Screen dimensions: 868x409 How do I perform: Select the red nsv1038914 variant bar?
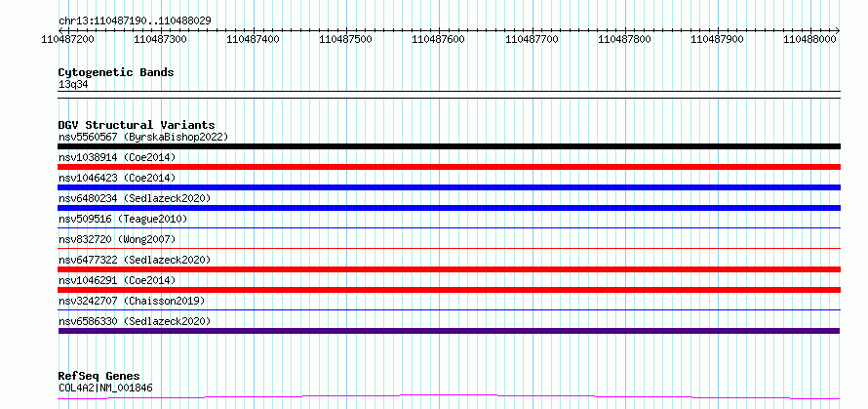449,167
